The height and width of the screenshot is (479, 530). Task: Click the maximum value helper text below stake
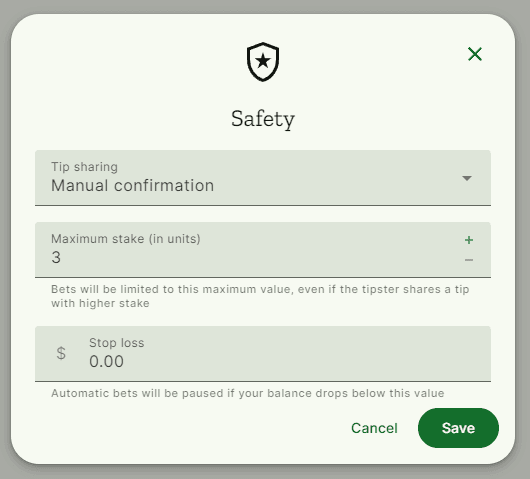pyautogui.click(x=260, y=296)
